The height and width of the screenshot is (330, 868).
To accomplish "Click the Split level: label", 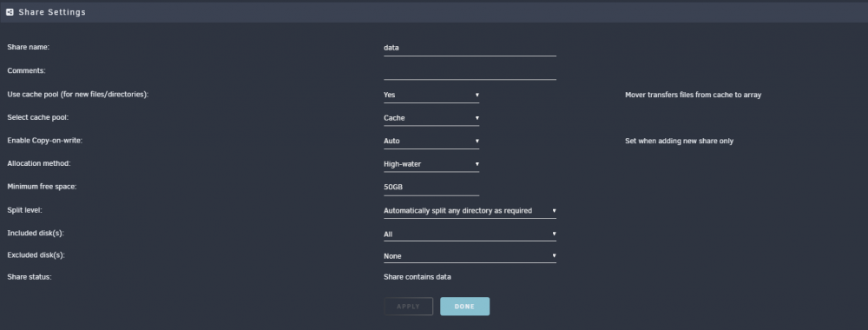I will [25, 210].
